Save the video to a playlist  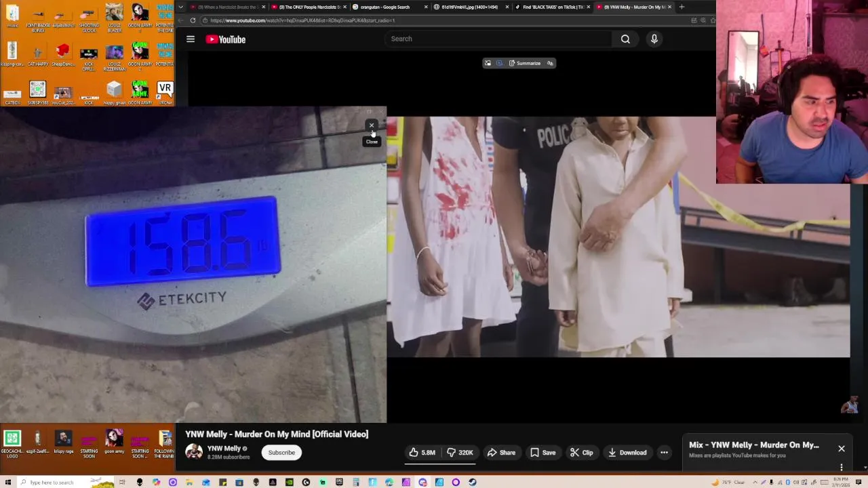(x=543, y=453)
